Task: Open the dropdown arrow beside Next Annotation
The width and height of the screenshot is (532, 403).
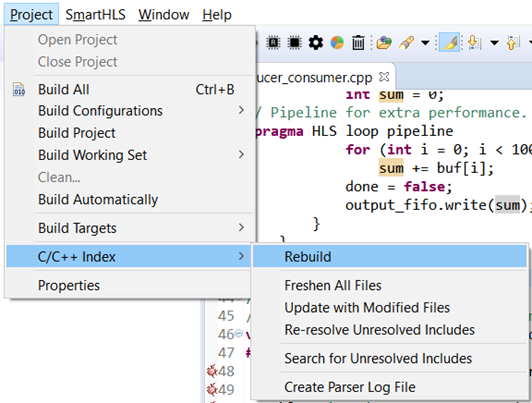Action: (x=495, y=43)
